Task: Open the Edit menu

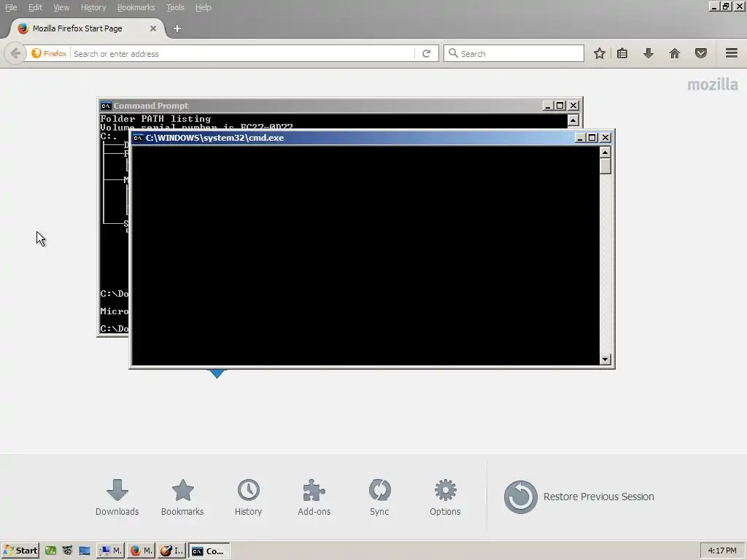Action: click(x=35, y=7)
